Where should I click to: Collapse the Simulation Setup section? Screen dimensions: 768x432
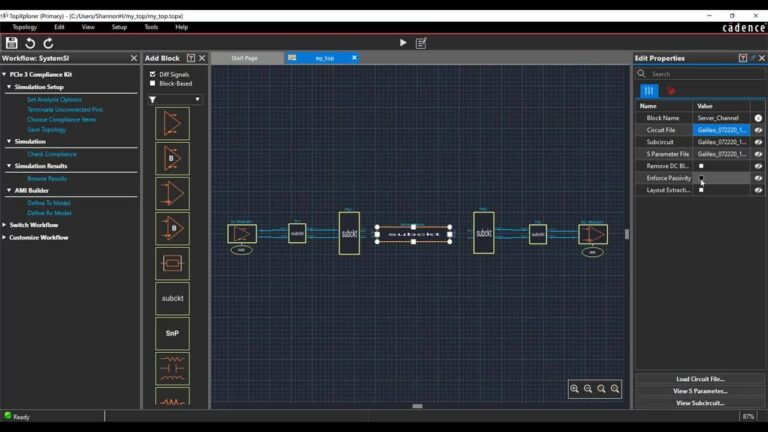pos(9,87)
